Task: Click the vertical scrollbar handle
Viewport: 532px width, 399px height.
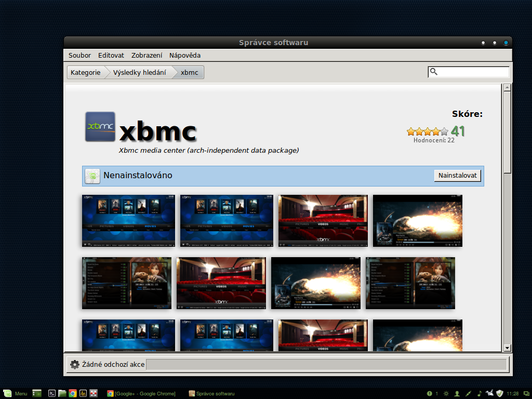Action: click(x=507, y=132)
